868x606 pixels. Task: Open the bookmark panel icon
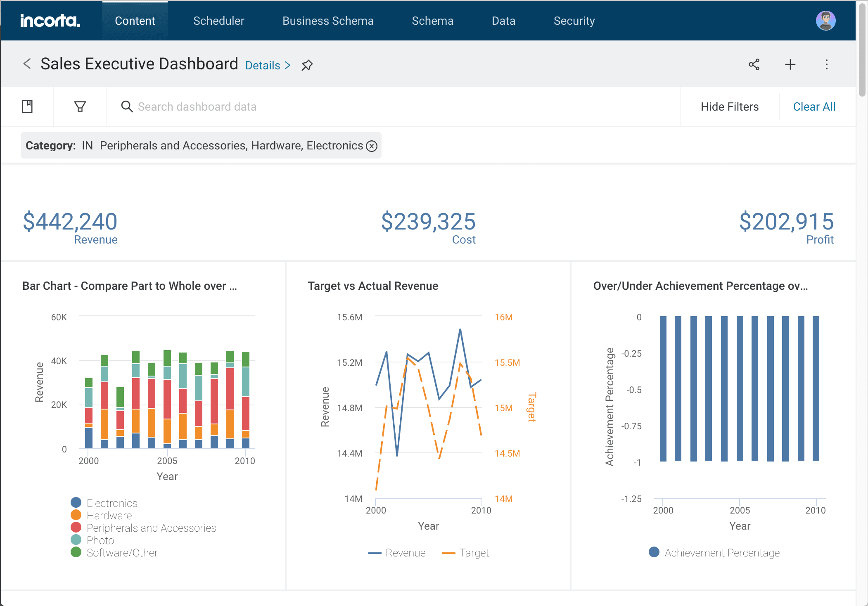coord(27,106)
